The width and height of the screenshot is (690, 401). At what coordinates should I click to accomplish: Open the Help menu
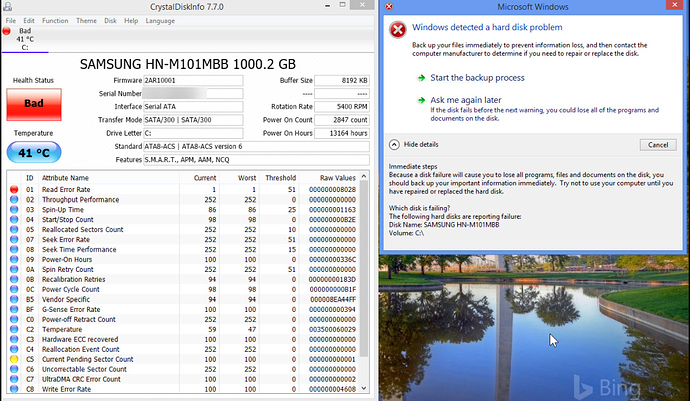click(131, 21)
